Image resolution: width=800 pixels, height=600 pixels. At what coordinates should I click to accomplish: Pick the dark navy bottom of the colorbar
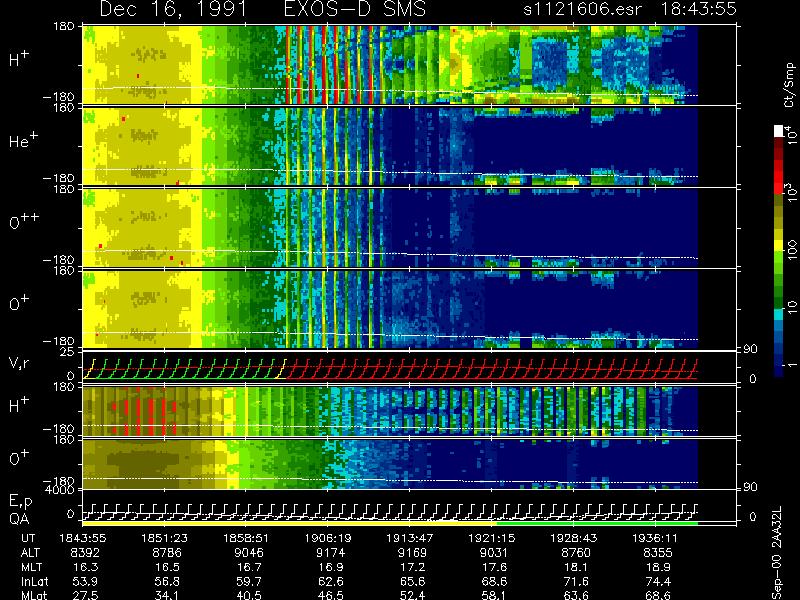779,371
